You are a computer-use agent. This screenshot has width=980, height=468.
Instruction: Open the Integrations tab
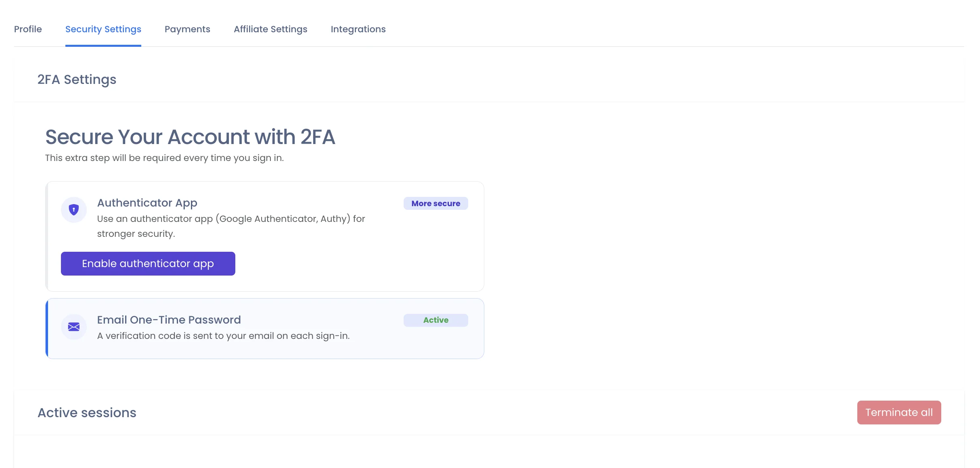point(358,29)
